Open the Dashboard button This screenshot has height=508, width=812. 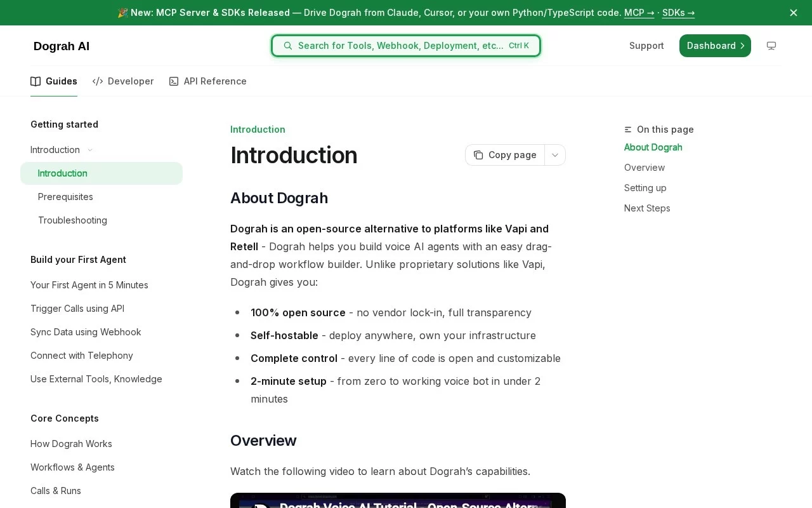[715, 46]
